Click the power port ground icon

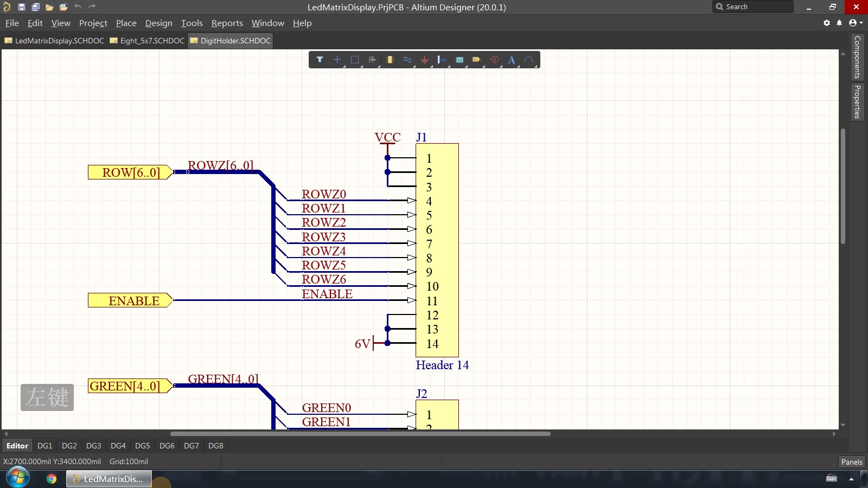(x=424, y=60)
